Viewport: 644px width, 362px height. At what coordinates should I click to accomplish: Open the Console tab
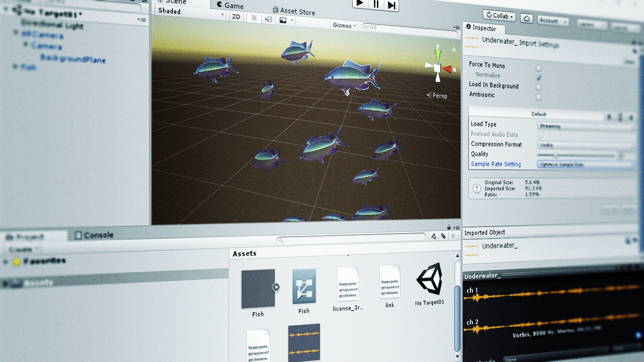(94, 235)
